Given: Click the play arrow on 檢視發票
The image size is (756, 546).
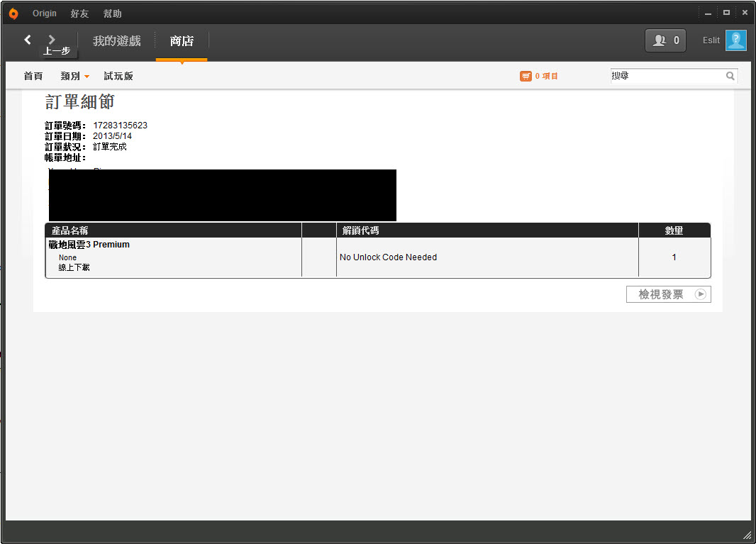Looking at the screenshot, I should (x=700, y=294).
